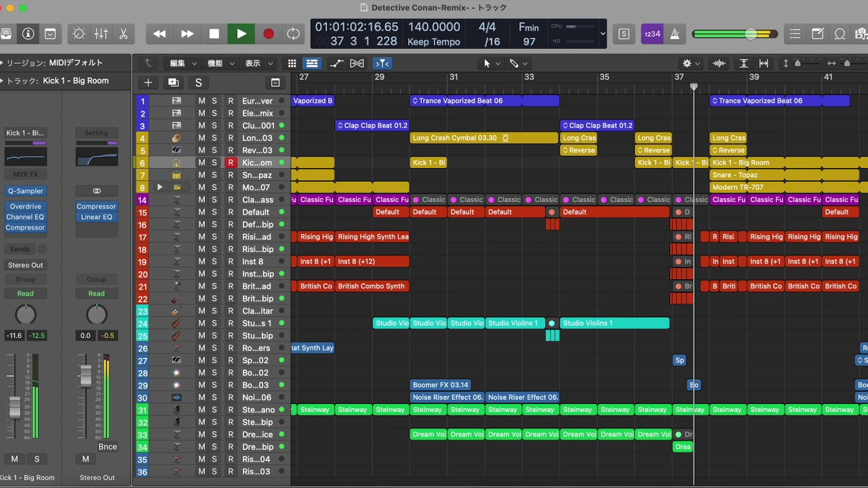Image resolution: width=868 pixels, height=488 pixels.
Task: Expand the リージョン inspector section
Action: click(x=3, y=63)
